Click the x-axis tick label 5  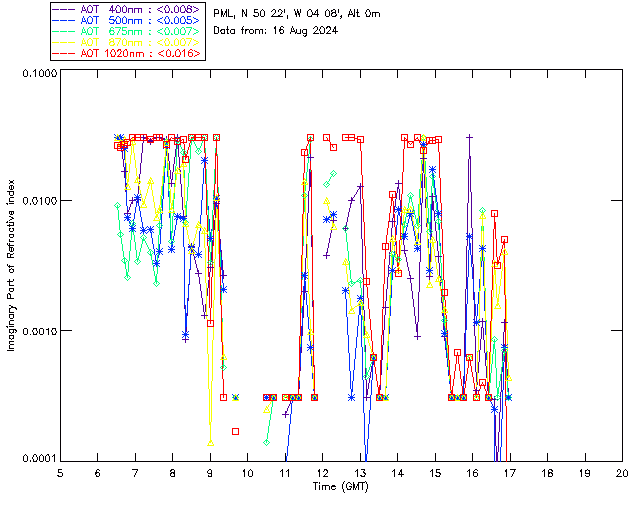click(60, 473)
